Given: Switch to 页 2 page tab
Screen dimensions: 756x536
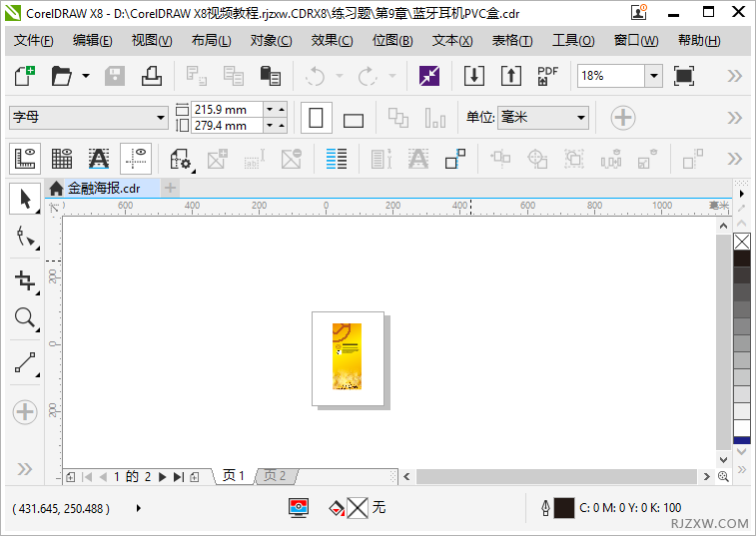Looking at the screenshot, I should (x=275, y=476).
